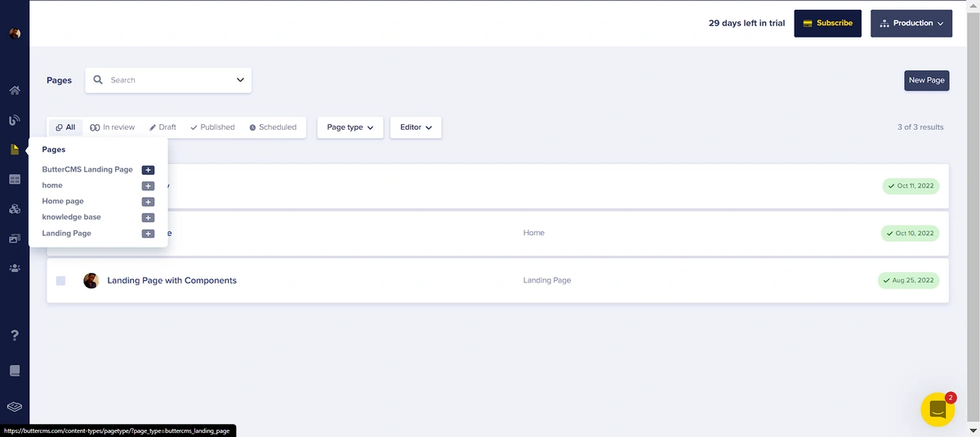Open Editor filter dropdown
This screenshot has height=437, width=980.
(416, 127)
